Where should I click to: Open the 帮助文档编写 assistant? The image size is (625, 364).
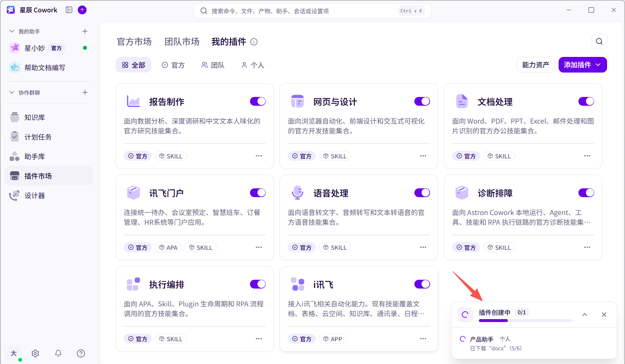[49, 68]
